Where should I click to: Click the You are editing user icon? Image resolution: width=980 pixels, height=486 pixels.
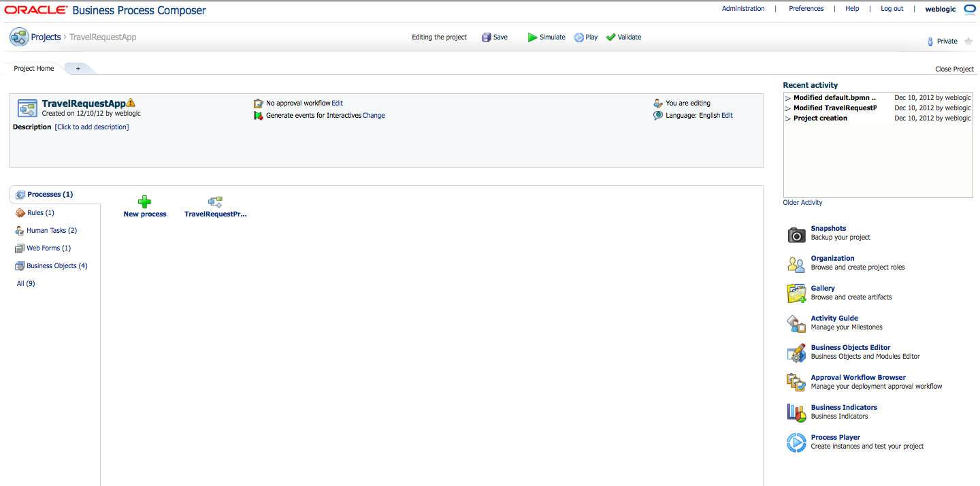(x=658, y=103)
